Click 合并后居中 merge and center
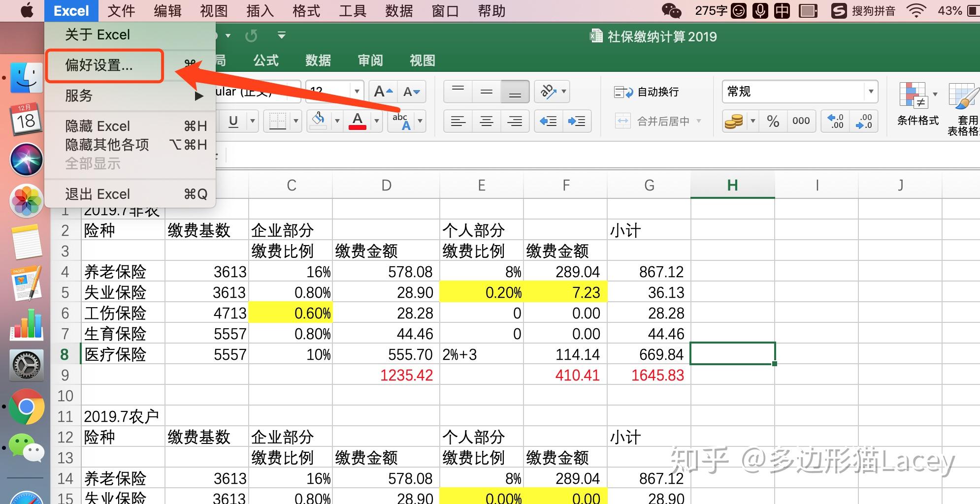Screen dimensions: 980x504 653,121
